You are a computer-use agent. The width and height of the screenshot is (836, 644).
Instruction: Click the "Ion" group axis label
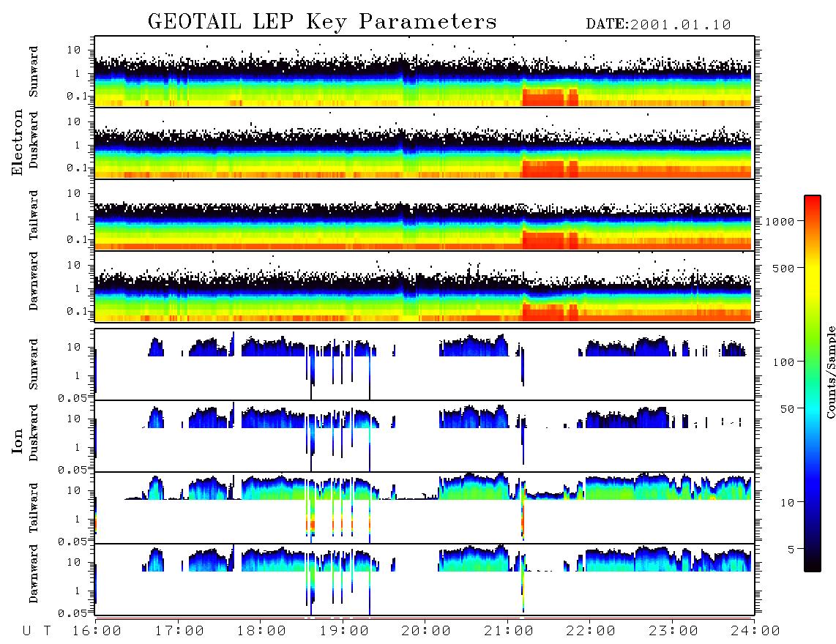tap(17, 441)
